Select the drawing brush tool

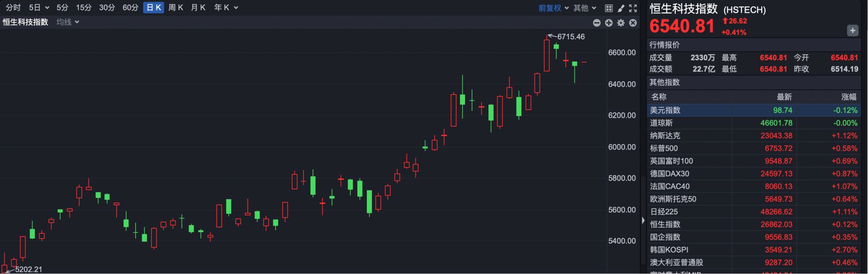point(621,8)
